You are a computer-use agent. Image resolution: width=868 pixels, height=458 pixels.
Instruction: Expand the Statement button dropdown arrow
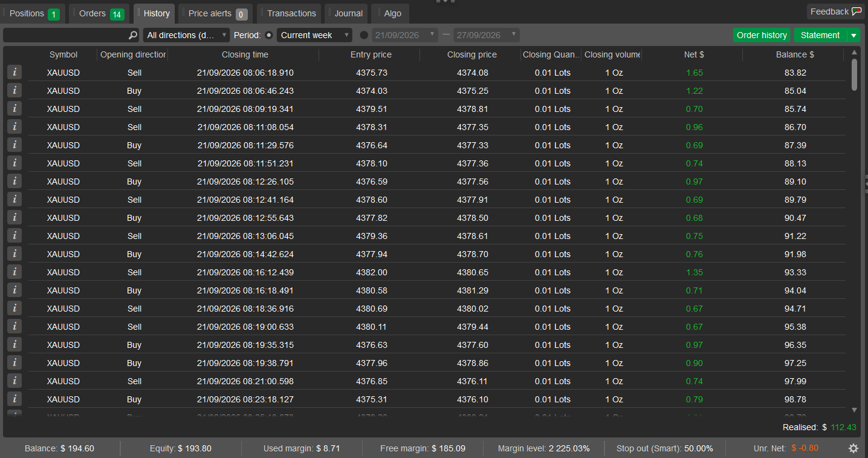[853, 35]
